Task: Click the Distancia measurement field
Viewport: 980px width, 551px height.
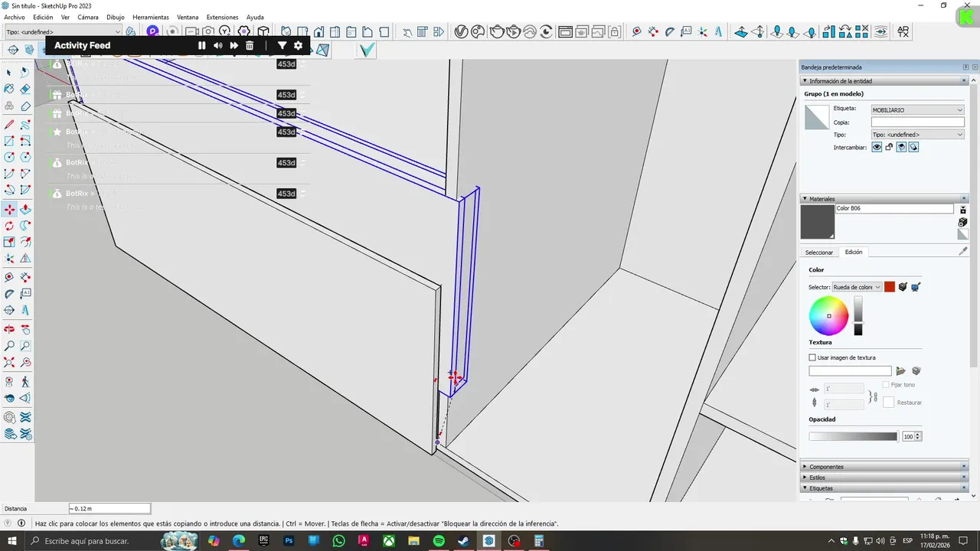Action: tap(109, 508)
